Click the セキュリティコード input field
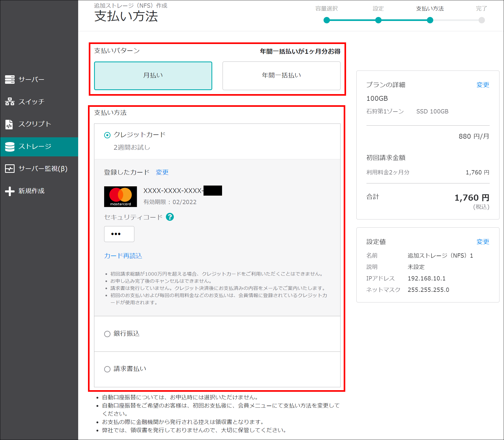 click(119, 234)
